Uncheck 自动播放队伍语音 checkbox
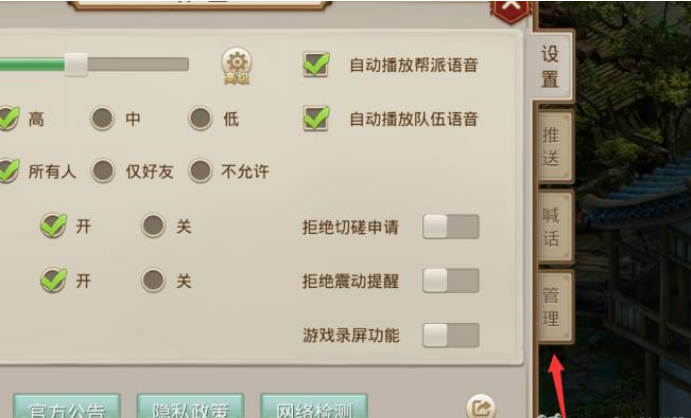Viewport: 691px width, 418px height. point(316,118)
